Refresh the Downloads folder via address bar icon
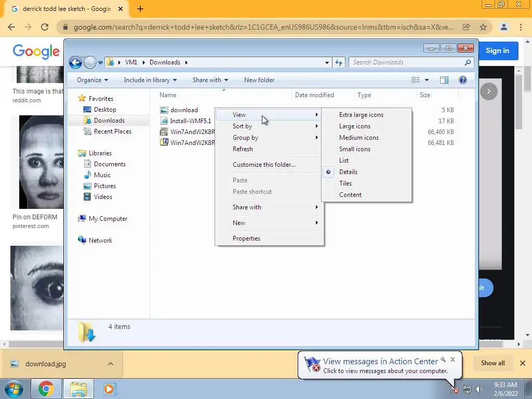Screen dimensions: 532x399 (x=339, y=62)
